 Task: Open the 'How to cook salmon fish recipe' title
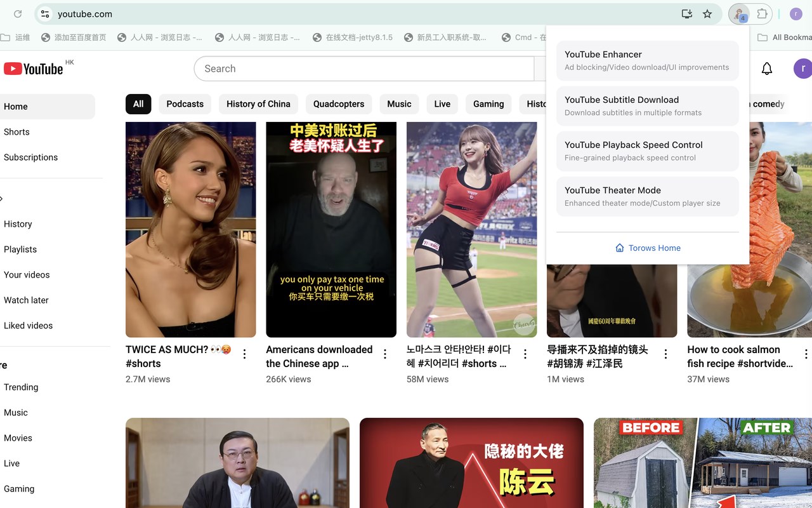(x=740, y=357)
